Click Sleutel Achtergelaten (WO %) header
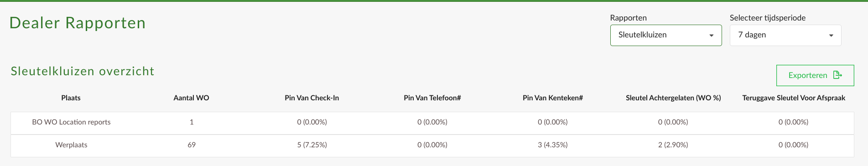868x166 pixels. pyautogui.click(x=673, y=98)
